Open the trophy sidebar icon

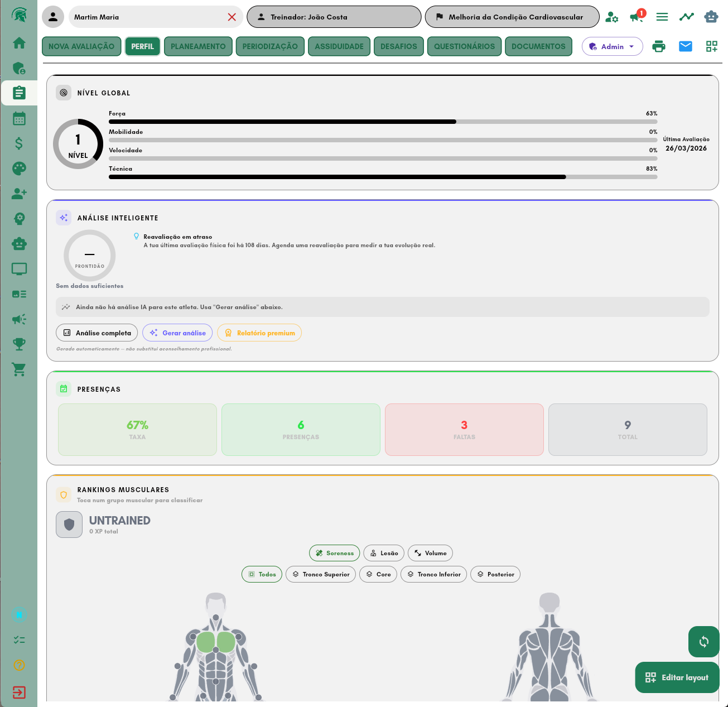[x=19, y=344]
